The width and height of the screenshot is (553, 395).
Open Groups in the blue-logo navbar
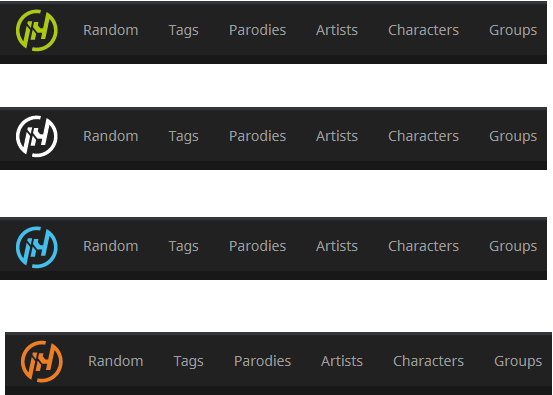coord(513,247)
